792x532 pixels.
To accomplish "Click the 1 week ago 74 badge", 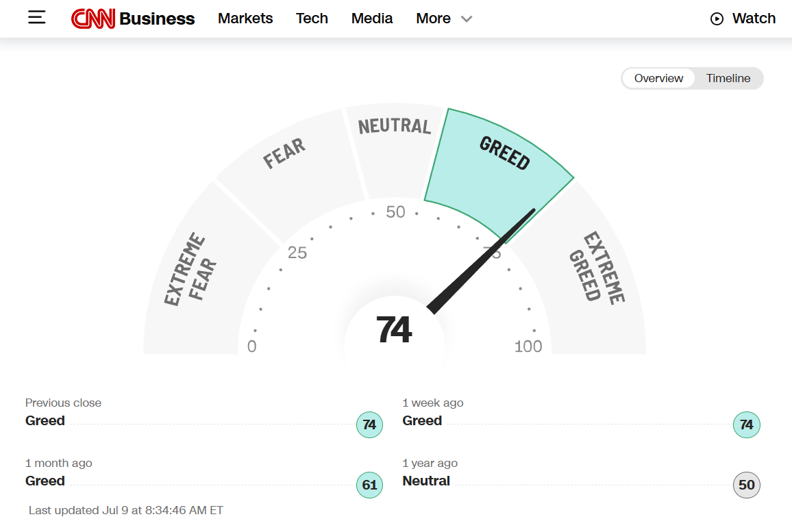I will tap(747, 425).
